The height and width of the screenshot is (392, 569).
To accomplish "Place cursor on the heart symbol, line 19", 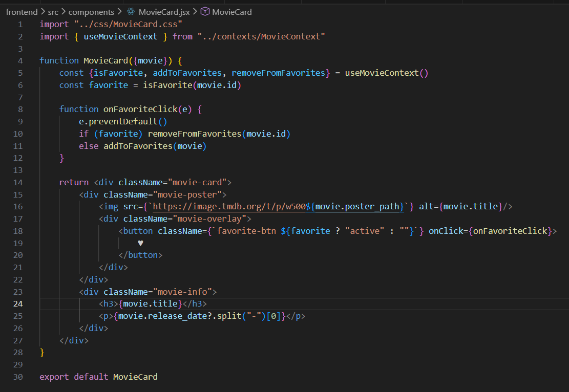I will point(140,243).
